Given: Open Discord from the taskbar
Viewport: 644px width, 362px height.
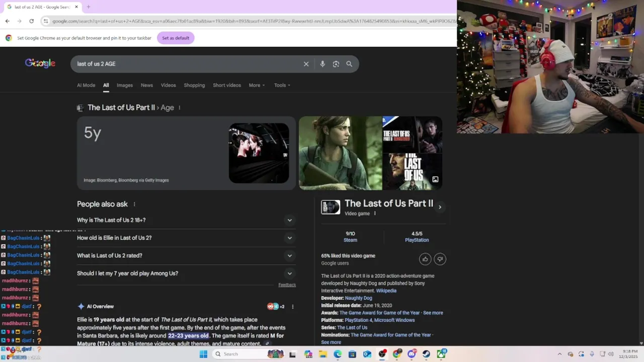Looking at the screenshot, I should click(x=412, y=354).
